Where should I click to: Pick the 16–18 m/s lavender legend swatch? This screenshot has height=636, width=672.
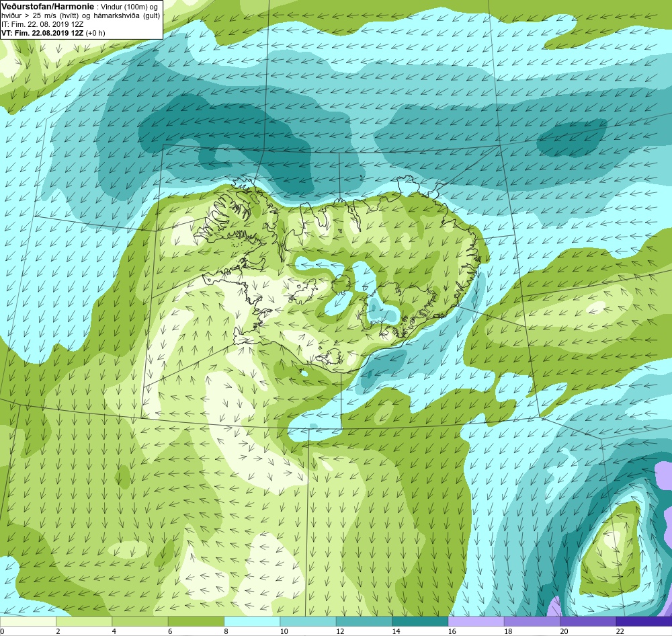tap(476, 621)
